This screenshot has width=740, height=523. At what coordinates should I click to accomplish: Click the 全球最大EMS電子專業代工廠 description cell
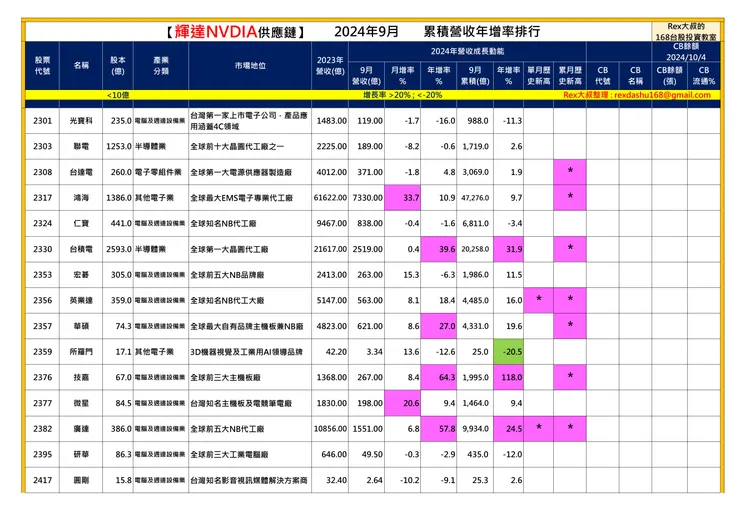[x=250, y=198]
